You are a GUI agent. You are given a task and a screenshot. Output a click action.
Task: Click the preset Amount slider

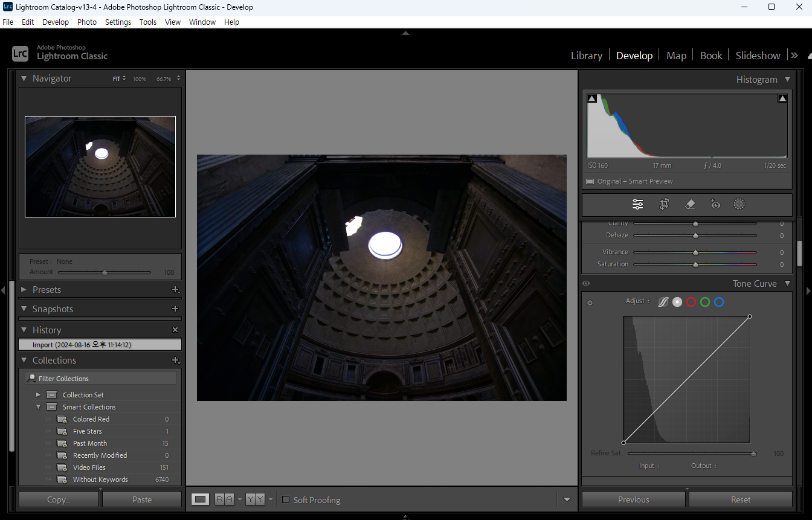[x=105, y=272]
